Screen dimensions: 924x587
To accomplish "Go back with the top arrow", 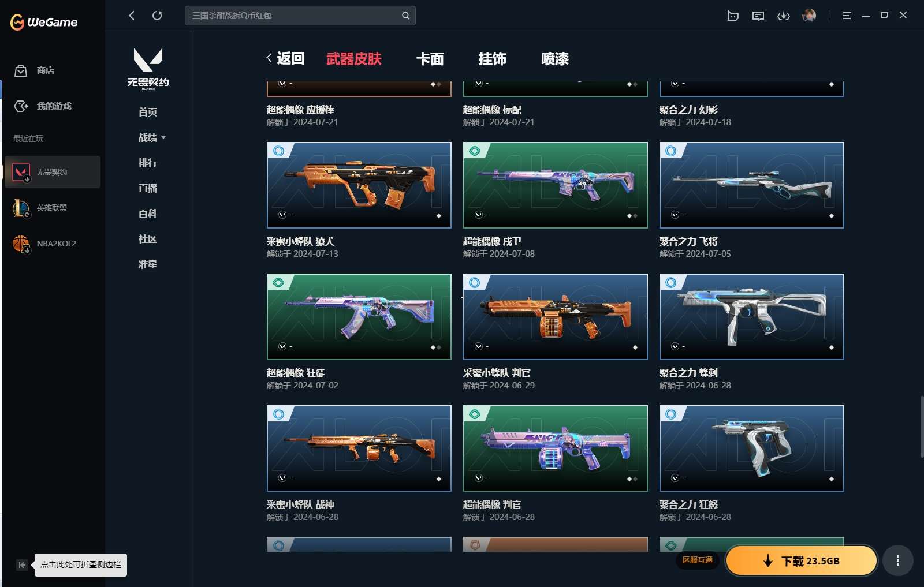I will tap(132, 16).
